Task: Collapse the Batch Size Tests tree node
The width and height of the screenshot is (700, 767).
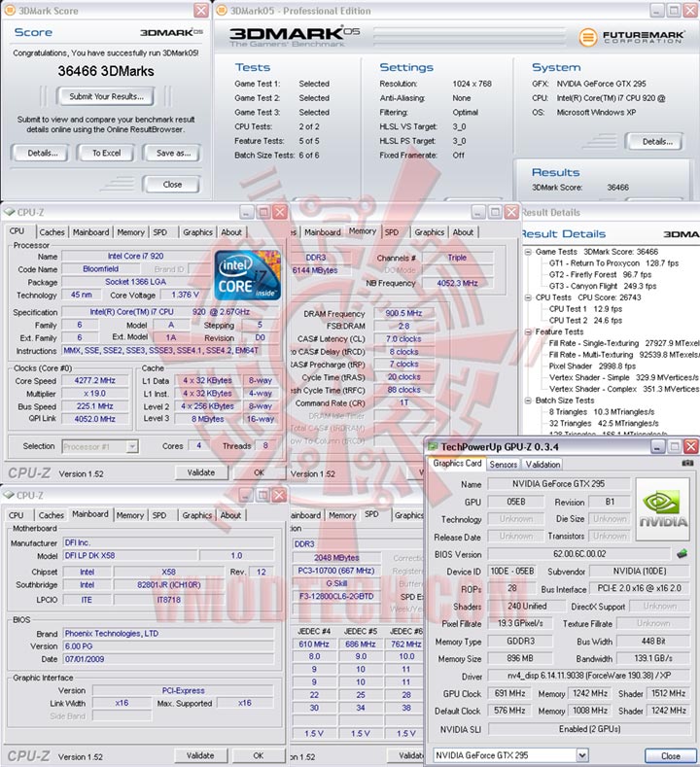Action: [x=528, y=401]
